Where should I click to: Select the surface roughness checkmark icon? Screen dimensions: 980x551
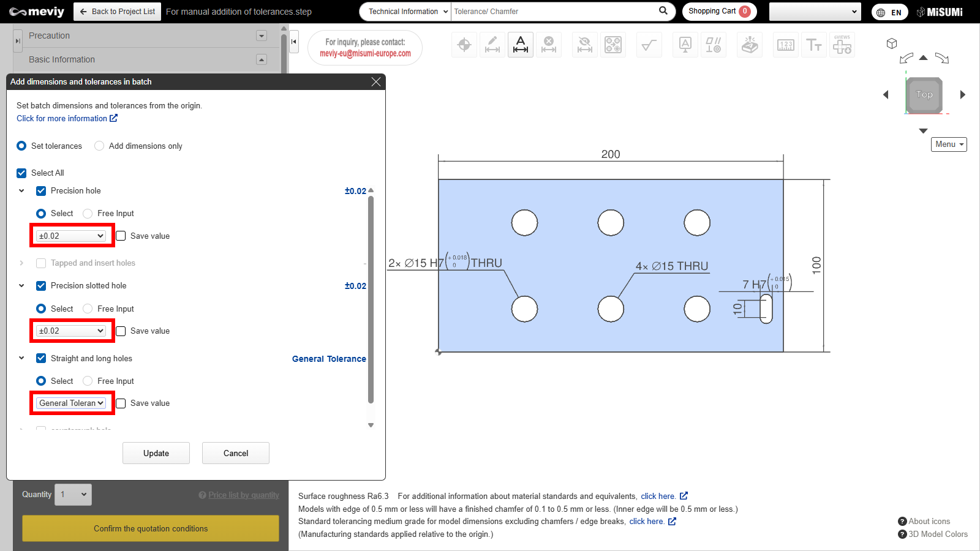pyautogui.click(x=649, y=45)
